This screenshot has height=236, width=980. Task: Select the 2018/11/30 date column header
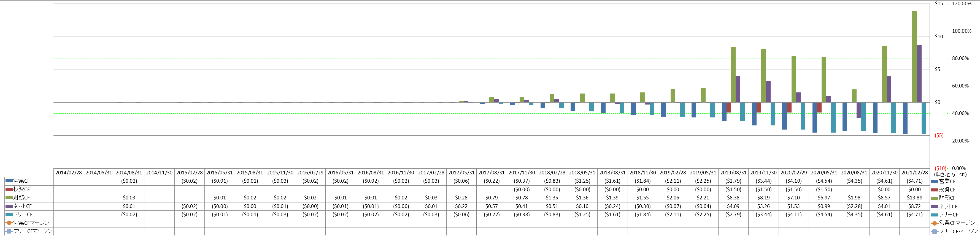[642, 172]
